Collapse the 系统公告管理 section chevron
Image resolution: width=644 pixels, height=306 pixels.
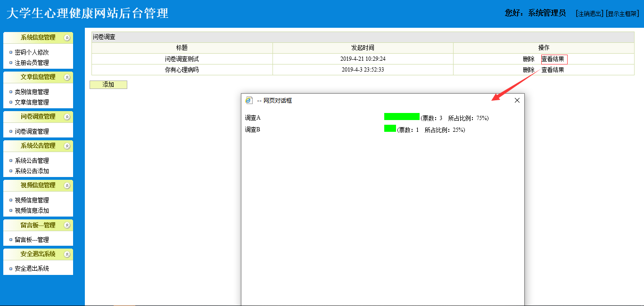pos(67,146)
